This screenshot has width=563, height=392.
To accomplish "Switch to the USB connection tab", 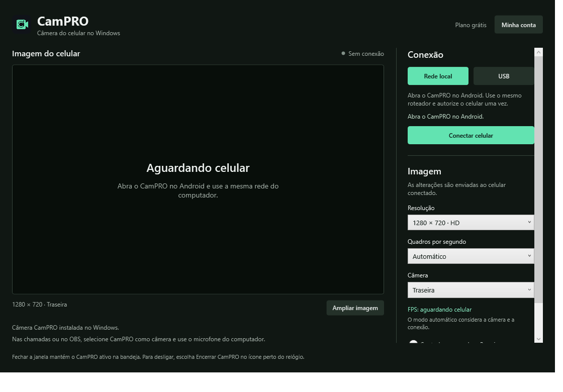I will point(504,76).
